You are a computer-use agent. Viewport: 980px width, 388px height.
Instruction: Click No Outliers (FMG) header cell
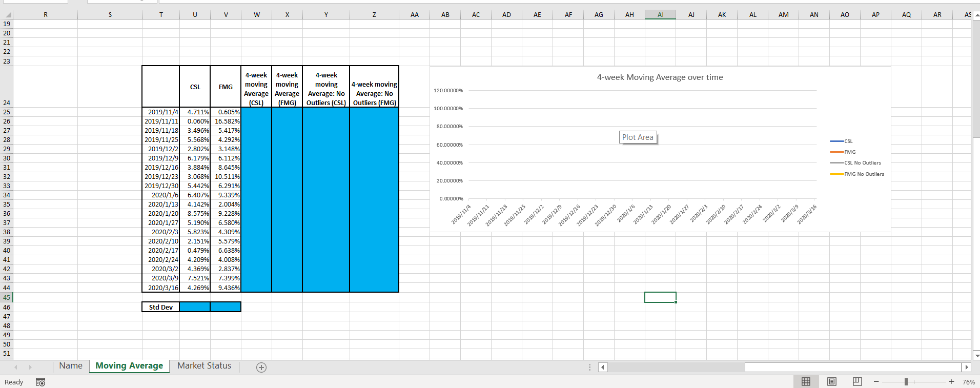point(374,87)
